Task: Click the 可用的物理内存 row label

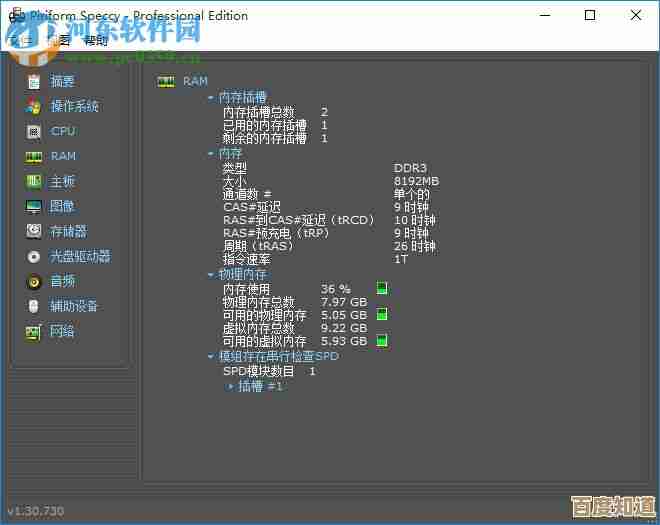Action: (265, 315)
